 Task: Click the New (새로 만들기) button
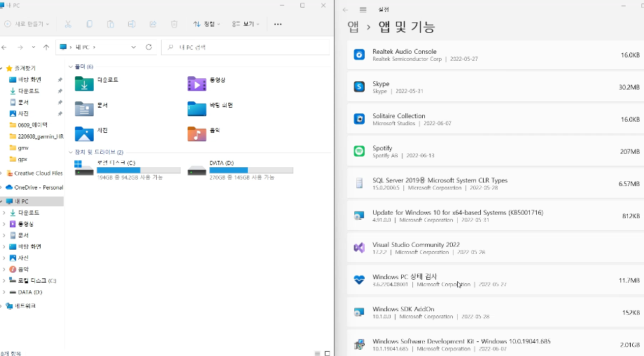click(27, 24)
